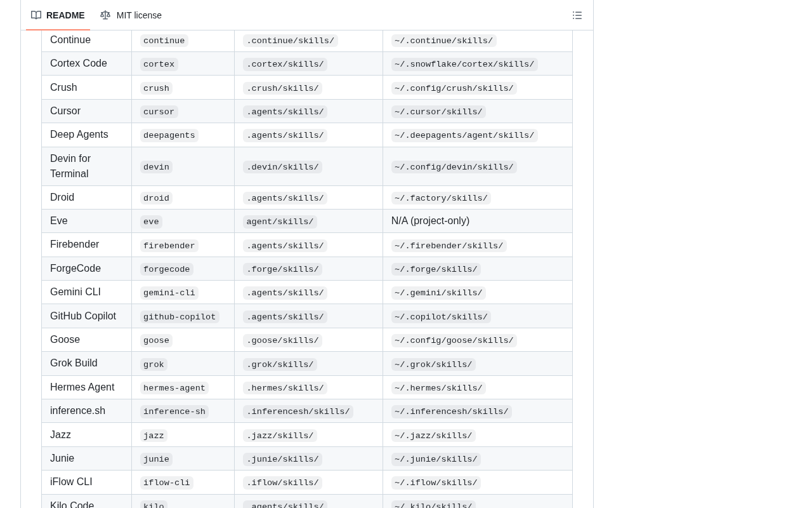Click the '~/.copilot/skills/' path
The height and width of the screenshot is (508, 812).
[441, 317]
